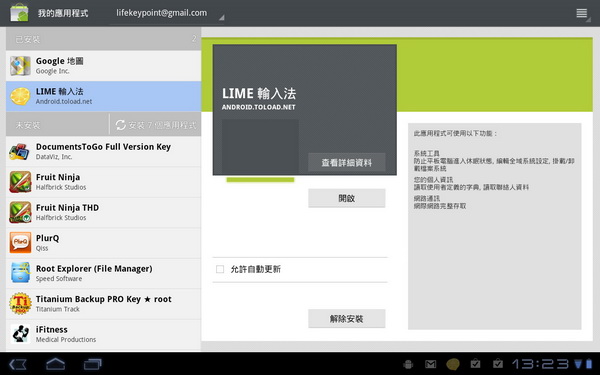Tap the Android back navigation button
Image resolution: width=600 pixels, height=375 pixels.
(18, 364)
